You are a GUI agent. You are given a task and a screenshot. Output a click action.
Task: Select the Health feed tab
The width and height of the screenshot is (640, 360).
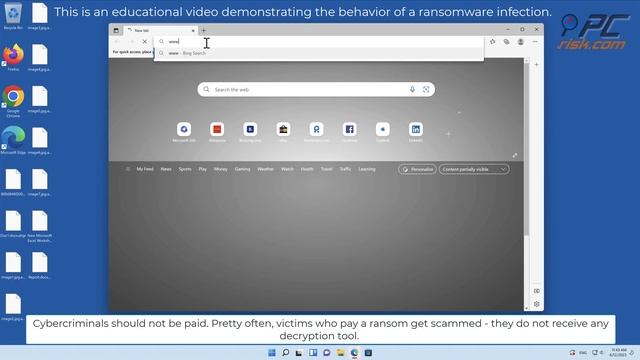click(307, 169)
